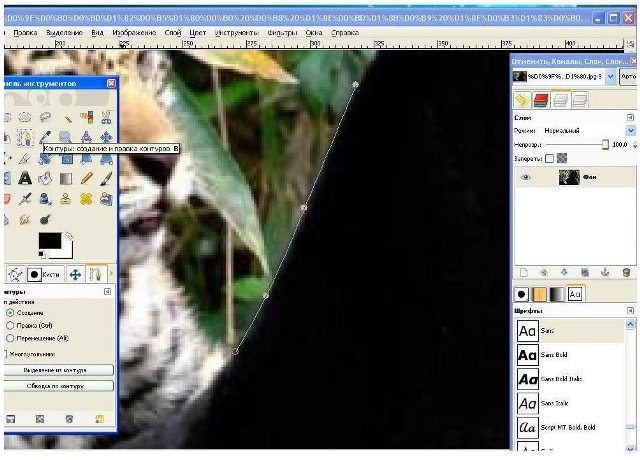Click the Heal tool icon
This screenshot has height=460, width=640.
[x=87, y=198]
